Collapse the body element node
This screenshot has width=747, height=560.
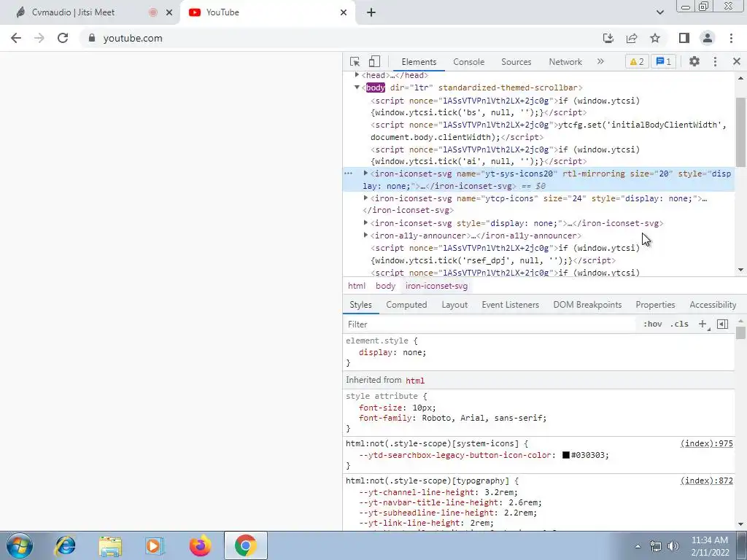(357, 87)
